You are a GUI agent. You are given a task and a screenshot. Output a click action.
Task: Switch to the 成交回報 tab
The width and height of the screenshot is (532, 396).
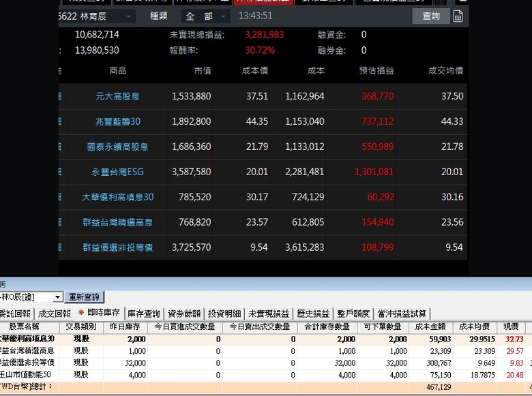(x=55, y=314)
